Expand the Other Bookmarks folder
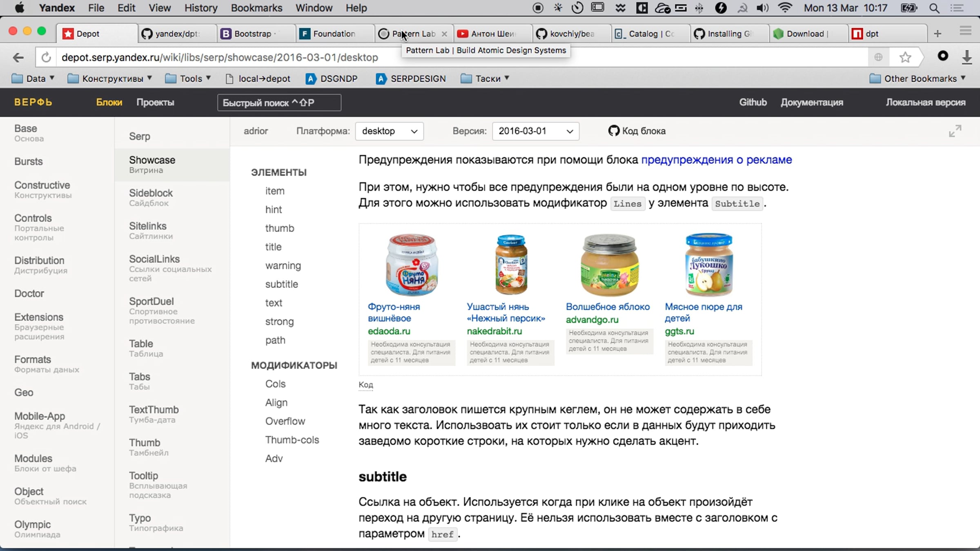This screenshot has width=980, height=551. (917, 78)
